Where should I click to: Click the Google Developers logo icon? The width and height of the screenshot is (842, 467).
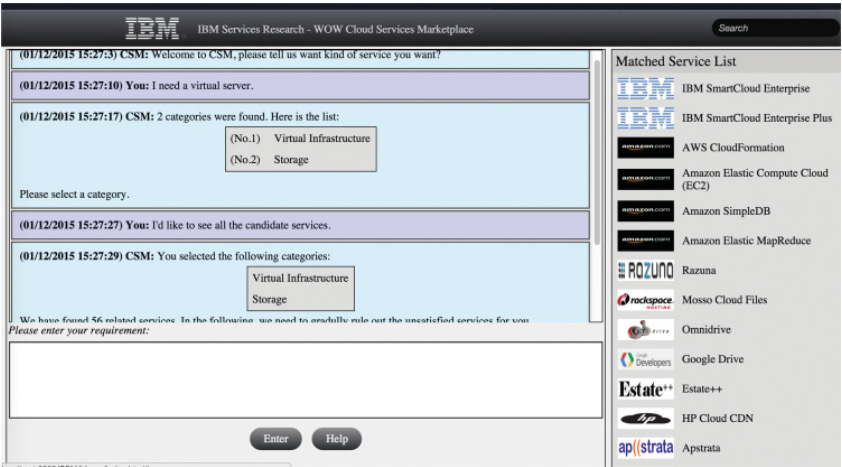645,359
